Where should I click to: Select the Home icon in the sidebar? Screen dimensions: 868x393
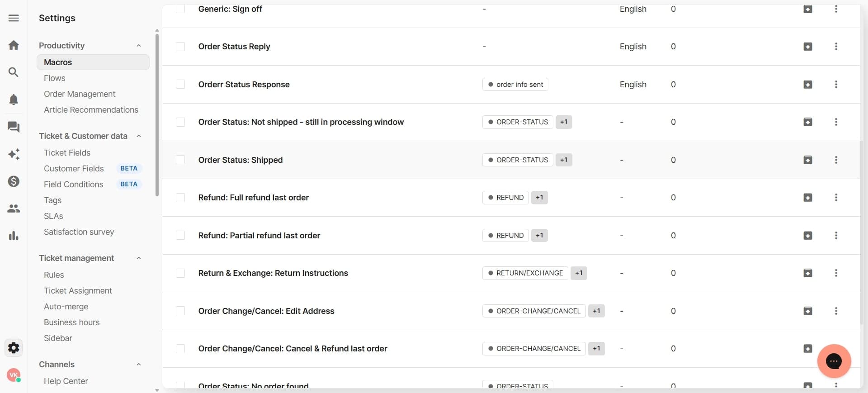14,45
